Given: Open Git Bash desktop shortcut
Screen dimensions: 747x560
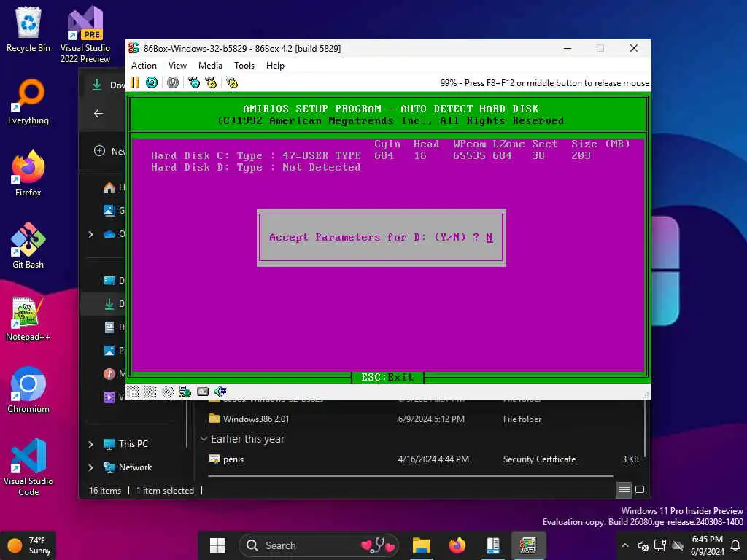Looking at the screenshot, I should 28,245.
